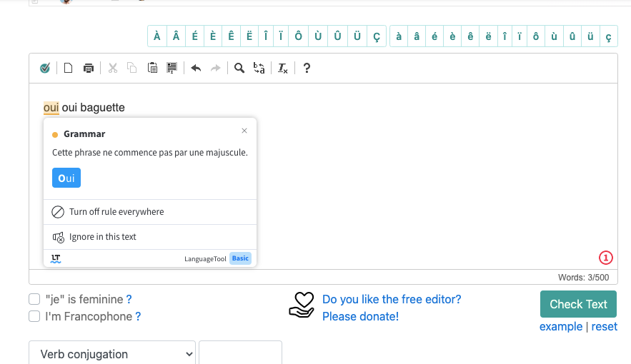Image resolution: width=631 pixels, height=364 pixels.
Task: Insert lowercase ï character
Action: (x=520, y=36)
